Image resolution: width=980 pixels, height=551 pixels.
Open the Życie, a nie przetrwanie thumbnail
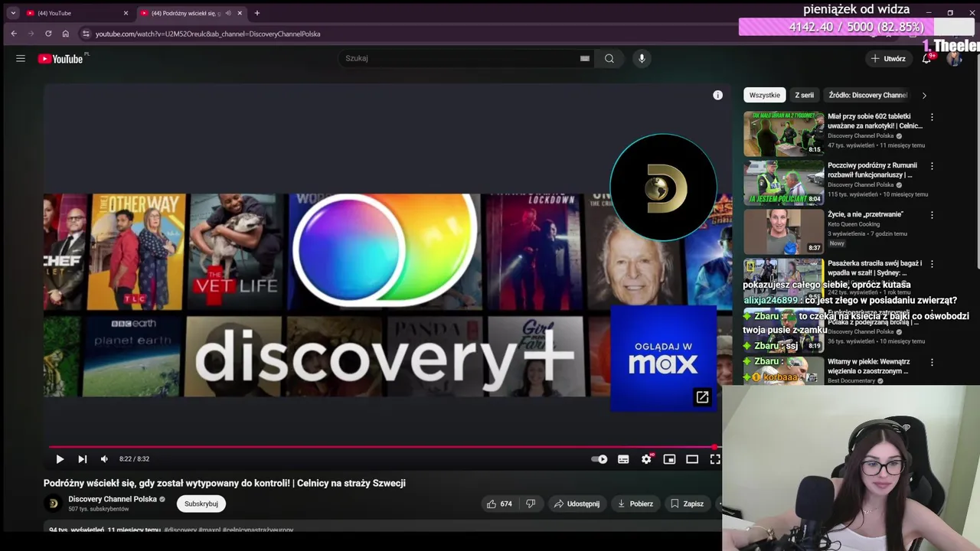783,231
